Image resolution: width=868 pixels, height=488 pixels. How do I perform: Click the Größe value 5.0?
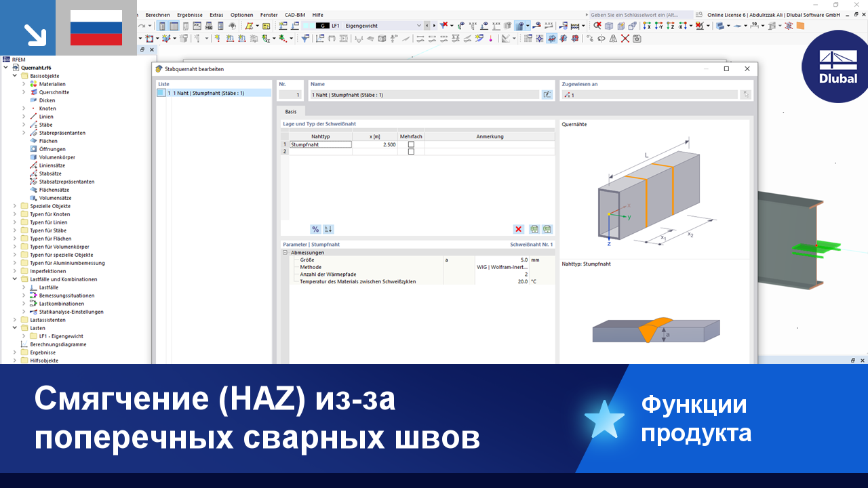pyautogui.click(x=502, y=260)
